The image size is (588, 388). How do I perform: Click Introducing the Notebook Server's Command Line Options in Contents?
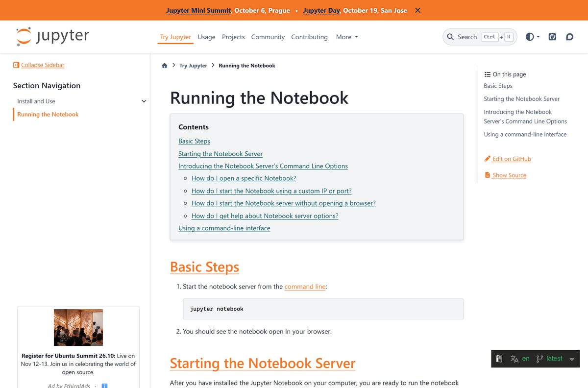[x=263, y=166]
